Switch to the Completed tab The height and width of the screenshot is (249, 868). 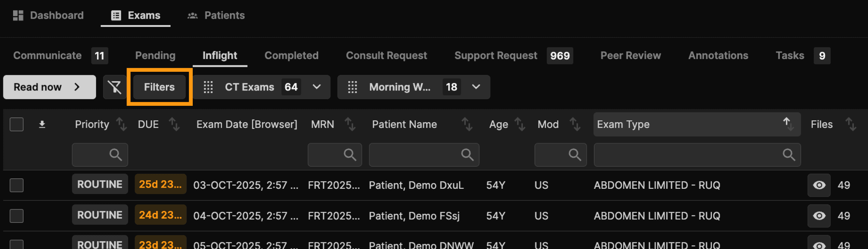point(292,56)
